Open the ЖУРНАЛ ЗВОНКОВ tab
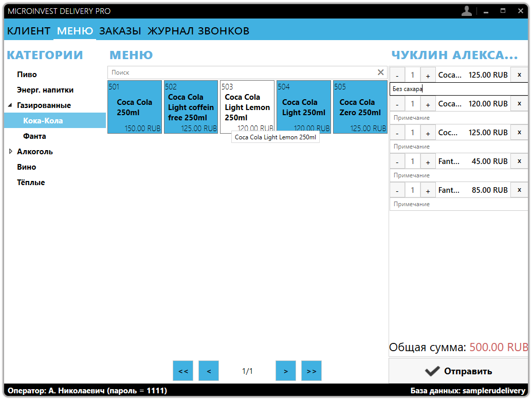The width and height of the screenshot is (532, 400). point(198,31)
